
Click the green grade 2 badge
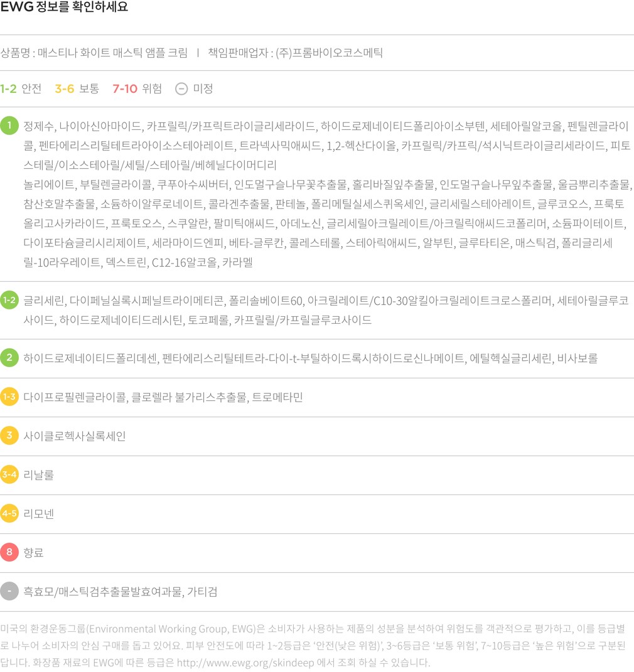(9, 358)
